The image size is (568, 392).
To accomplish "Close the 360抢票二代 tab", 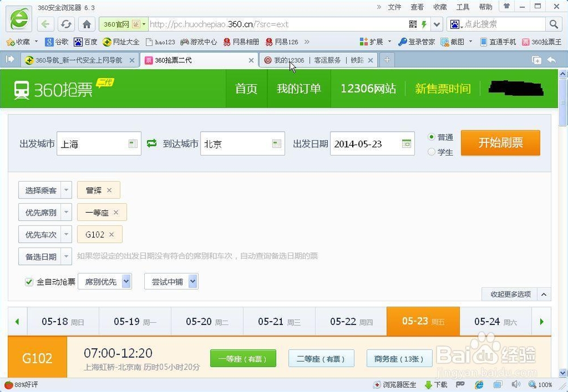I will pyautogui.click(x=251, y=61).
